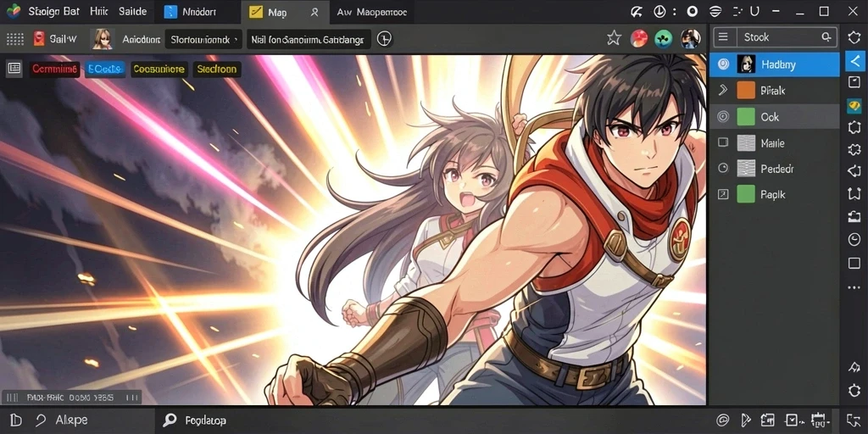The image size is (868, 434).
Task: Open the hamburger menu in layers panel
Action: [x=722, y=37]
